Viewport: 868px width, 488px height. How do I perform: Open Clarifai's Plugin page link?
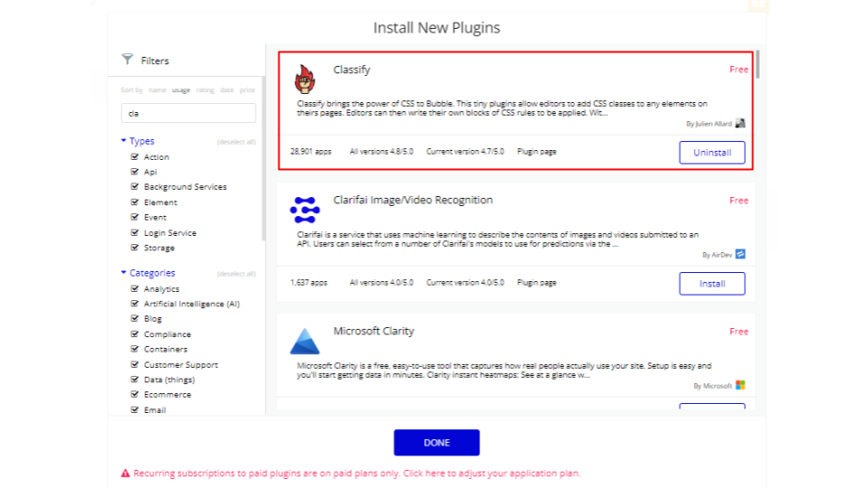[x=537, y=282]
